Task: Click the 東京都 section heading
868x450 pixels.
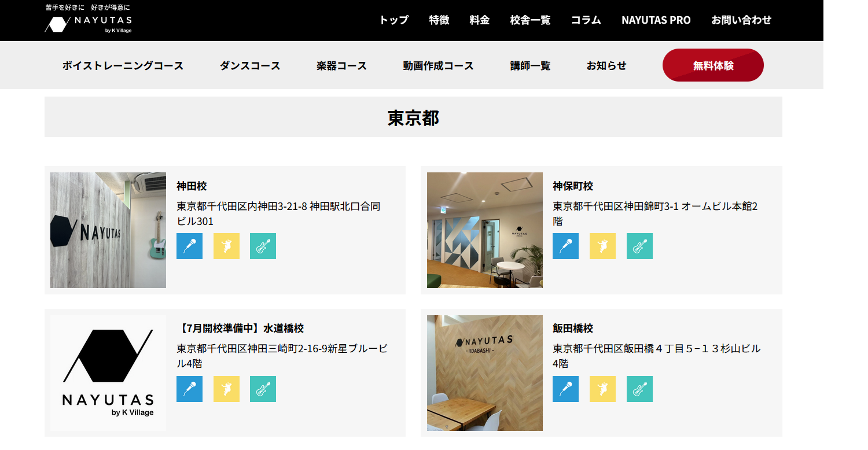Action: tap(413, 118)
